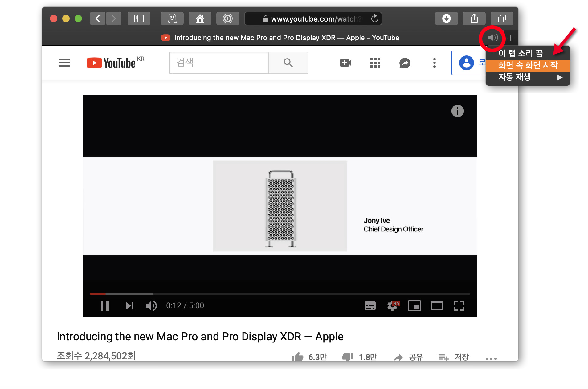Focus the YouTube 검색 search box
Image resolution: width=588 pixels, height=389 pixels.
[x=219, y=63]
